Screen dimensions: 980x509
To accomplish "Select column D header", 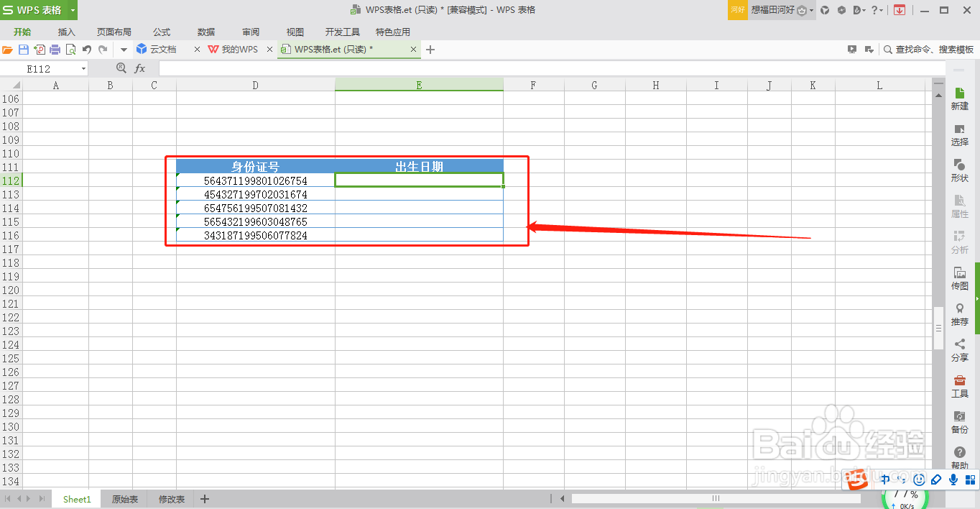I will point(255,85).
